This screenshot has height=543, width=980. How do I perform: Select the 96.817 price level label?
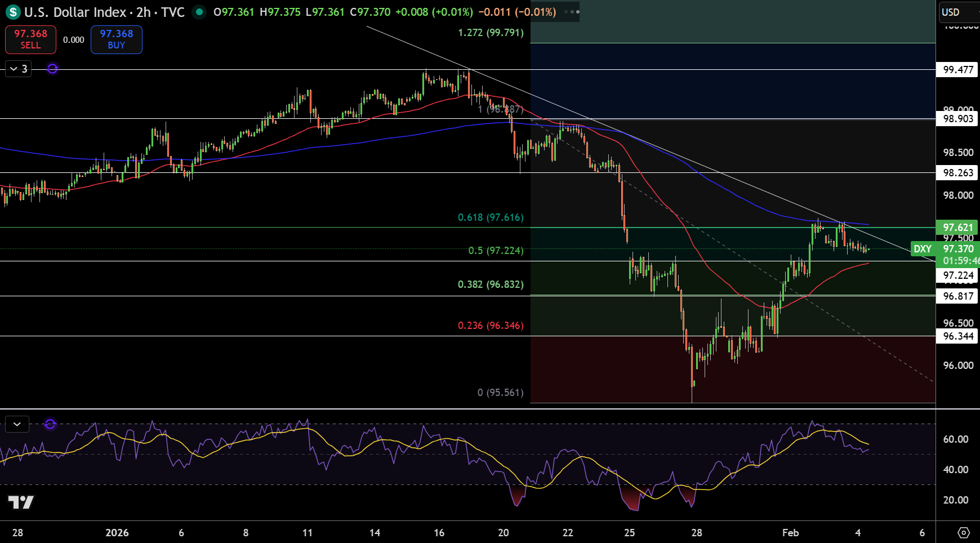[958, 296]
